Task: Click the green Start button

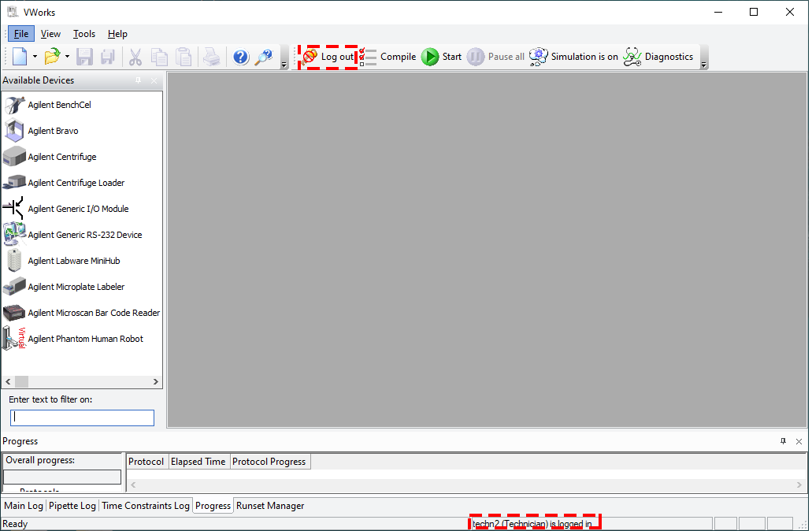Action: [441, 57]
